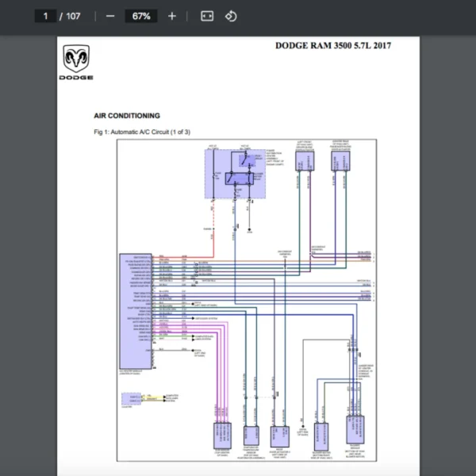Viewport: 476px width, 476px height.
Task: Click the left of two top-right connector blocks
Action: (x=305, y=160)
